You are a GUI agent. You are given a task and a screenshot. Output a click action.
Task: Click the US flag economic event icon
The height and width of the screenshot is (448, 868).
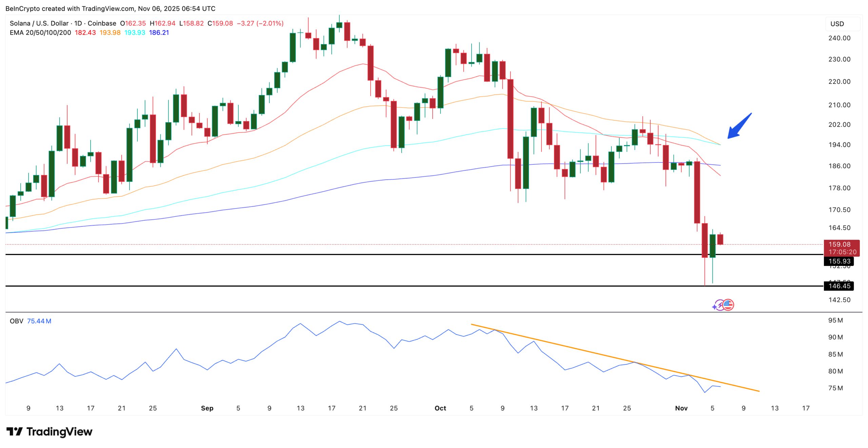(x=728, y=305)
